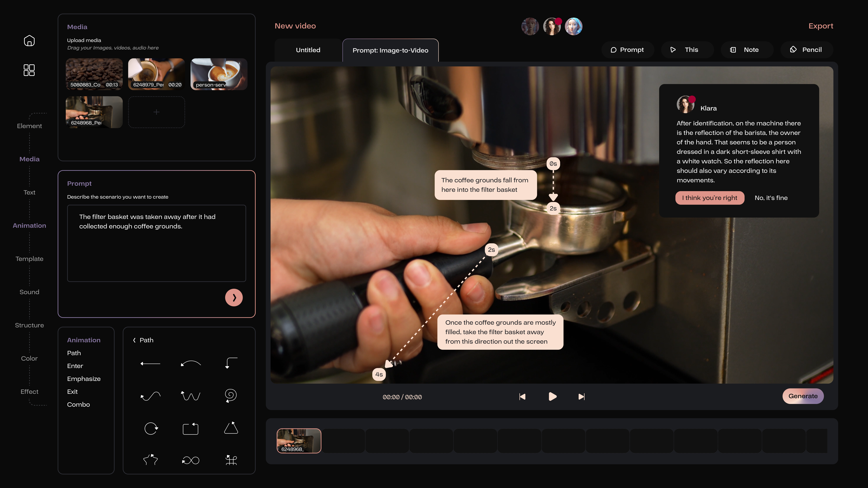Image resolution: width=868 pixels, height=488 pixels.
Task: Open the grid dashboard icon
Action: pyautogui.click(x=29, y=70)
